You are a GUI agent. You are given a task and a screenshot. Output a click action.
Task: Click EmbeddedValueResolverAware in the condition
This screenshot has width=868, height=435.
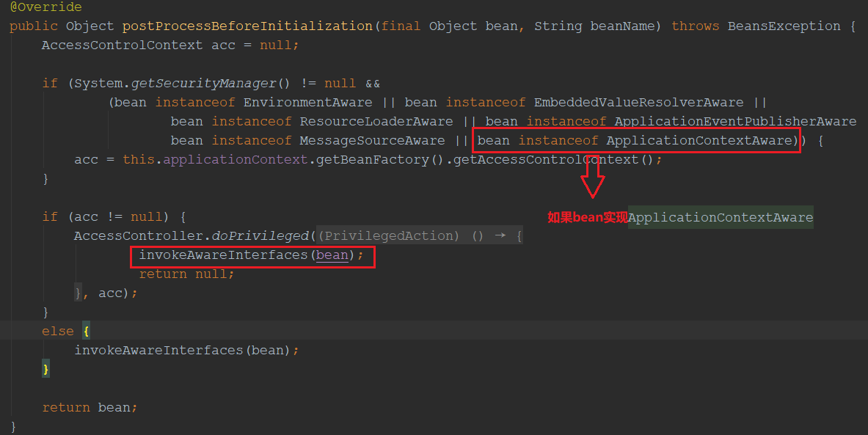pyautogui.click(x=639, y=103)
